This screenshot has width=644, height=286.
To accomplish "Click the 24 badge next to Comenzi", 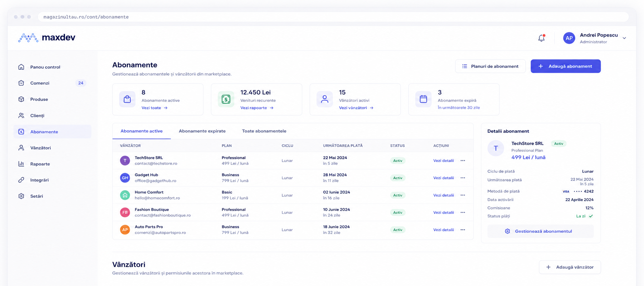I will (x=80, y=83).
